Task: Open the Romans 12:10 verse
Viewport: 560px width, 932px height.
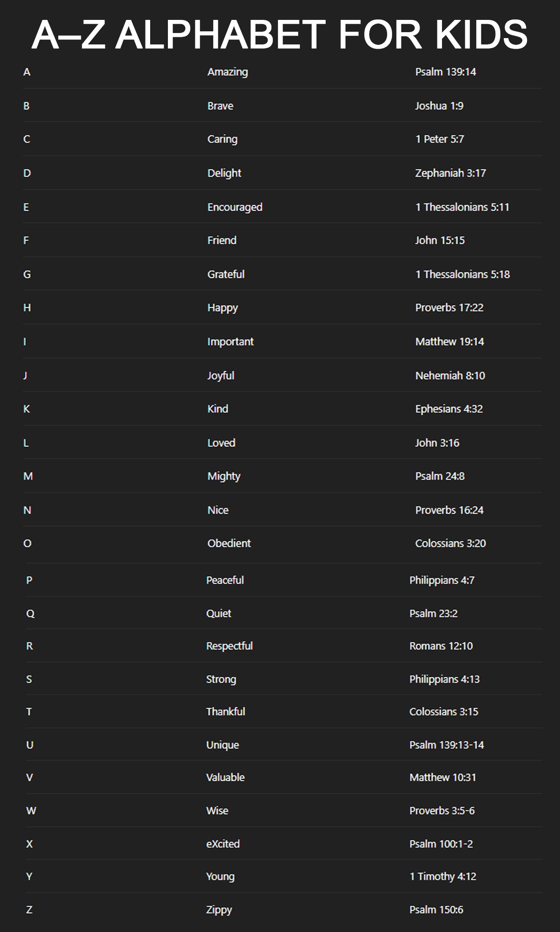Action: 441,646
